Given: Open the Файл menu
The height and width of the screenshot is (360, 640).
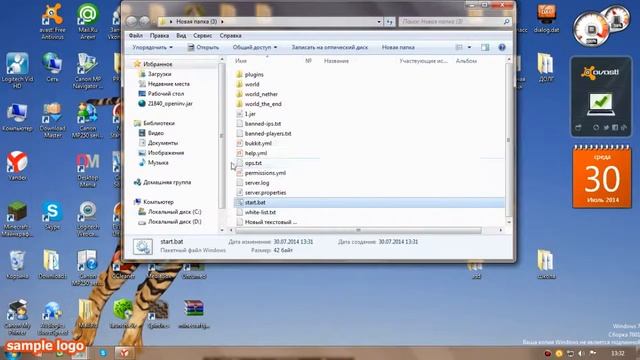Looking at the screenshot, I should click(136, 36).
